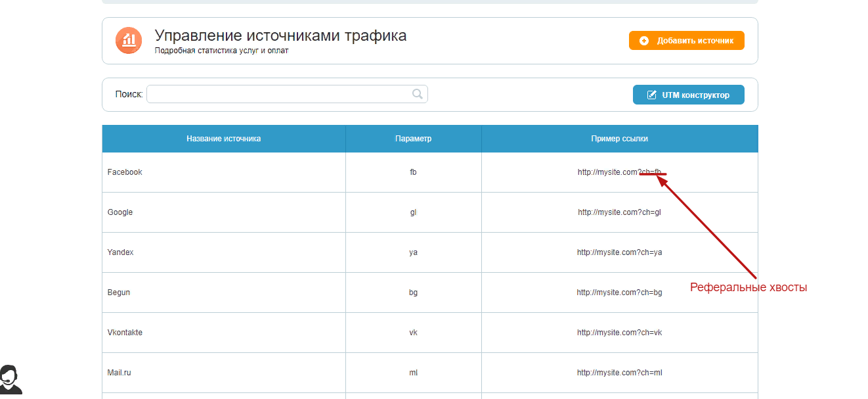Click the http://mysite.com?ch=ml example link
This screenshot has width=868, height=399.
620,373
